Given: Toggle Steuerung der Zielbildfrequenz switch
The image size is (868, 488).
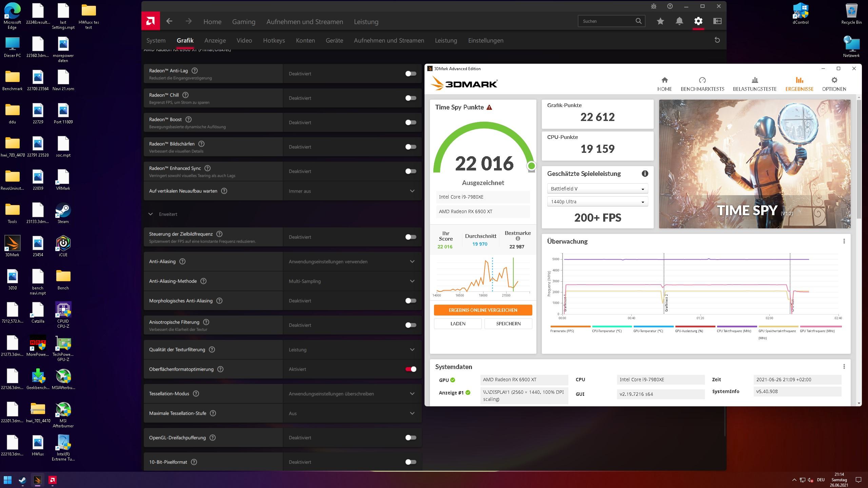Looking at the screenshot, I should click(411, 237).
